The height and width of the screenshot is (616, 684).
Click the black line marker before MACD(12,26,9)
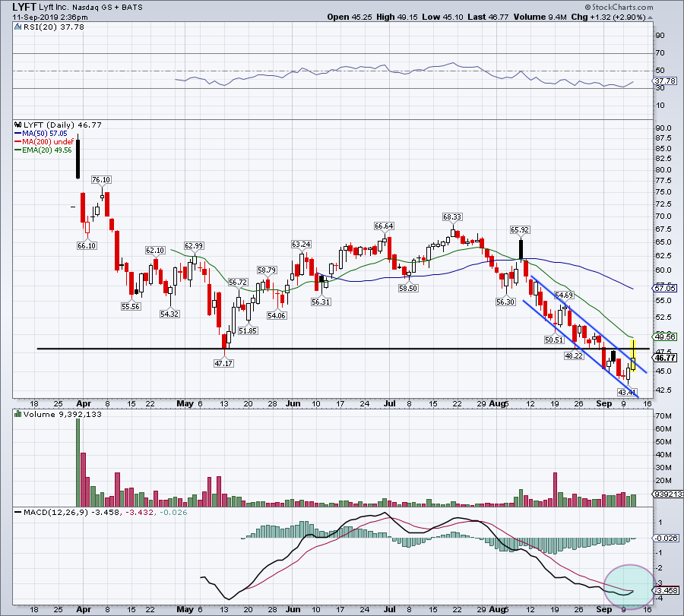tap(18, 512)
